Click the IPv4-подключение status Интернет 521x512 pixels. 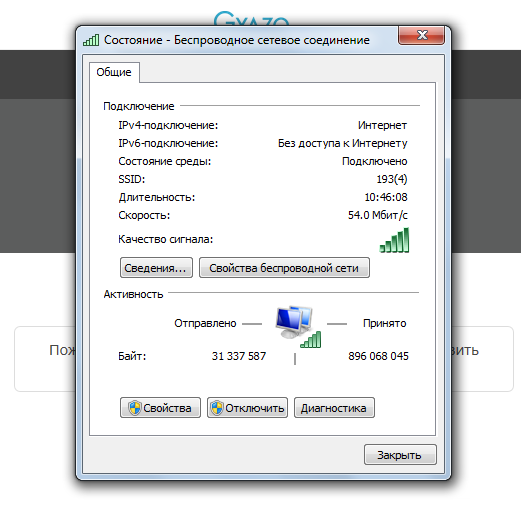382,125
